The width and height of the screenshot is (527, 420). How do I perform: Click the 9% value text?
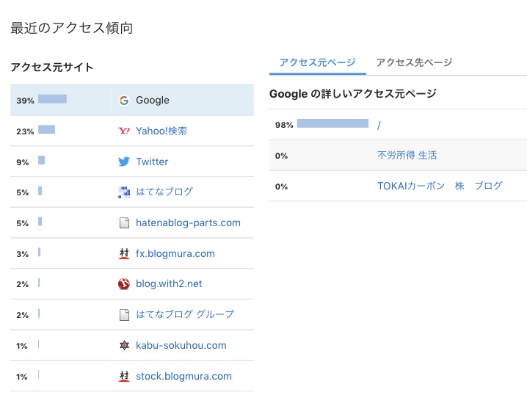click(x=23, y=162)
